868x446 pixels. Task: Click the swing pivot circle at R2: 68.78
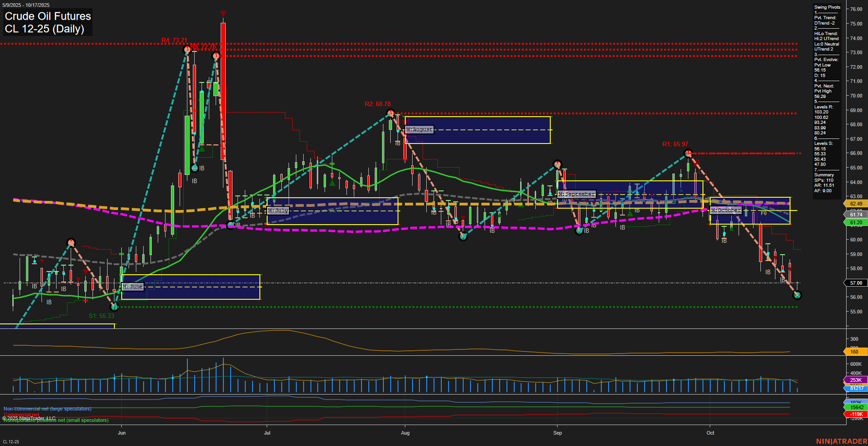(x=390, y=113)
